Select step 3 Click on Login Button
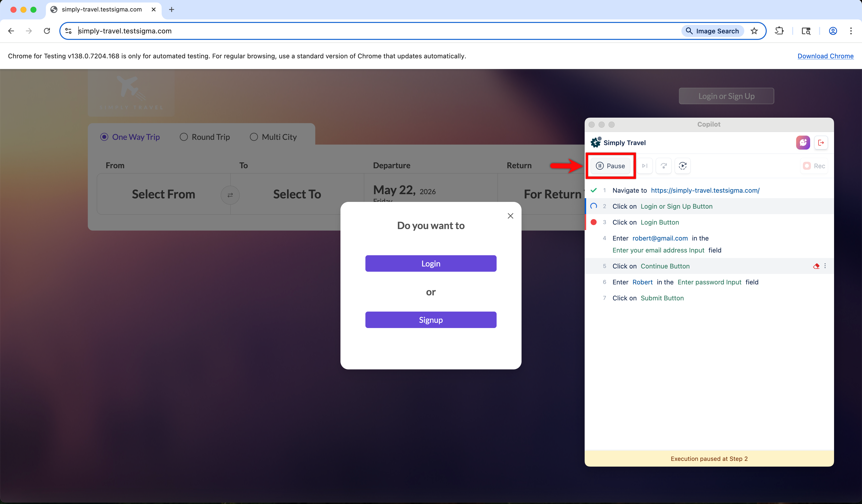The image size is (862, 504). tap(709, 222)
